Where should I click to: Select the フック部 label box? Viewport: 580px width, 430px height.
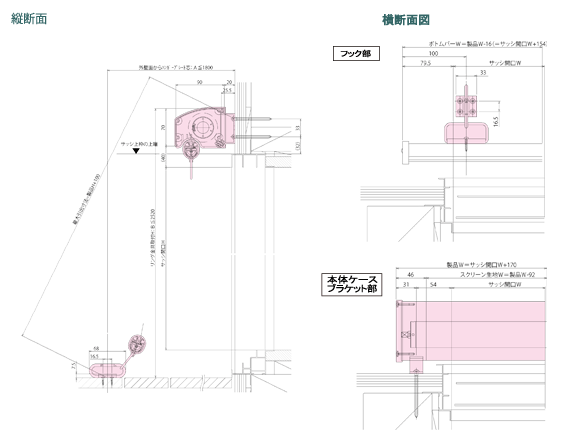pyautogui.click(x=356, y=54)
